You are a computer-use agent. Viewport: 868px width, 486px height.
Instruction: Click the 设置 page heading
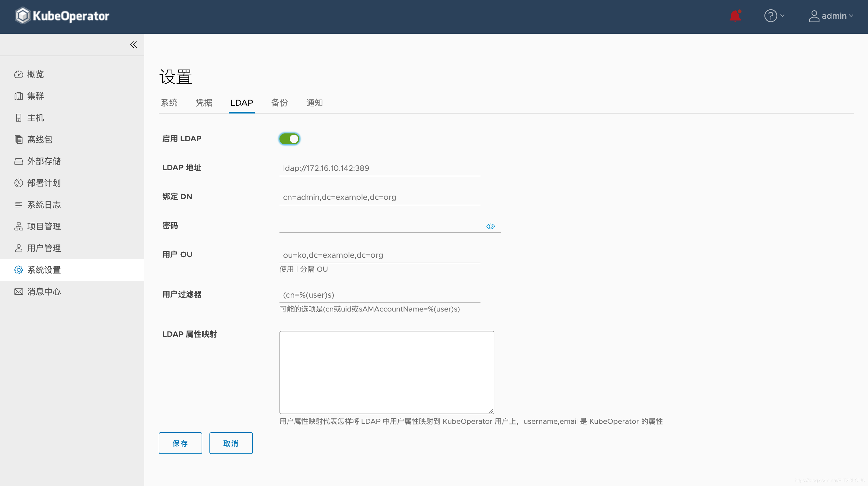coord(176,77)
